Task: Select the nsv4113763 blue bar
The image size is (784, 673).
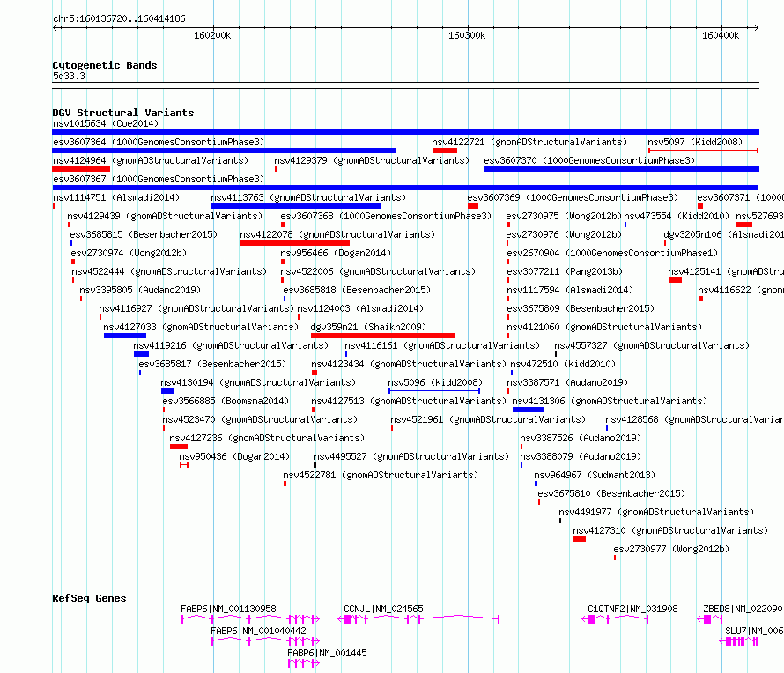Action: [296, 206]
